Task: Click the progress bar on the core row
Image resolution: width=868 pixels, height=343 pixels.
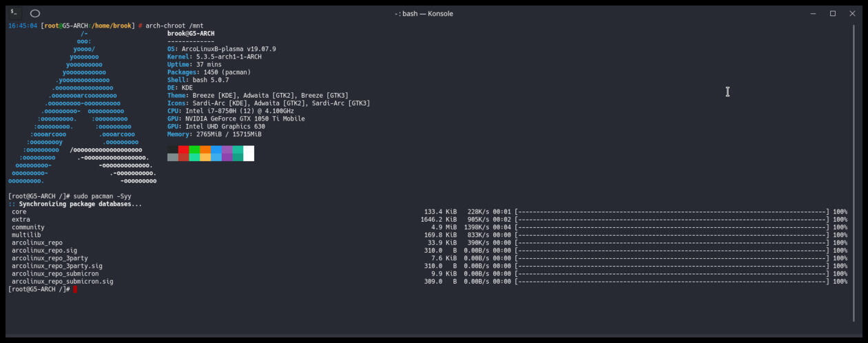Action: click(x=672, y=211)
